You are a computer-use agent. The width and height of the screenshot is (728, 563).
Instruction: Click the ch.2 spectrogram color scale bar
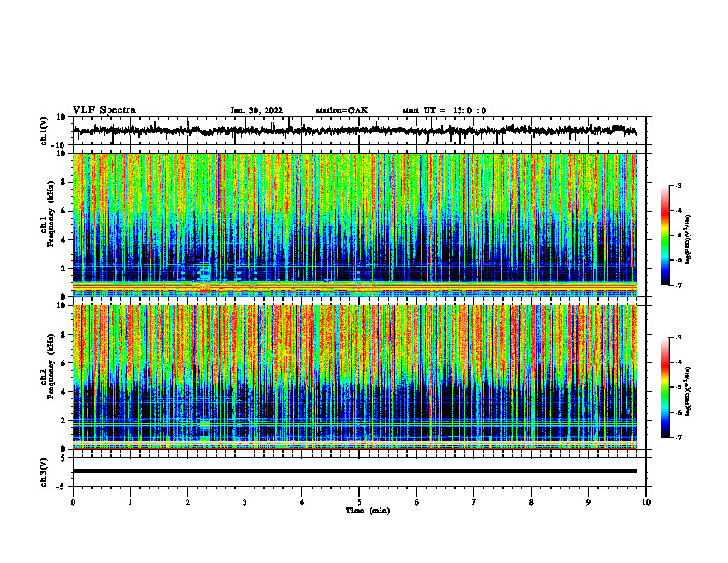tap(665, 387)
